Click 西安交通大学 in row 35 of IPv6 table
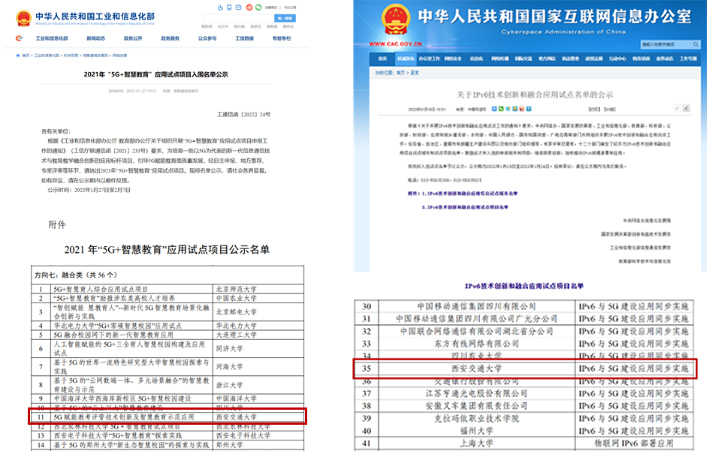This screenshot has height=451, width=707. [x=477, y=368]
